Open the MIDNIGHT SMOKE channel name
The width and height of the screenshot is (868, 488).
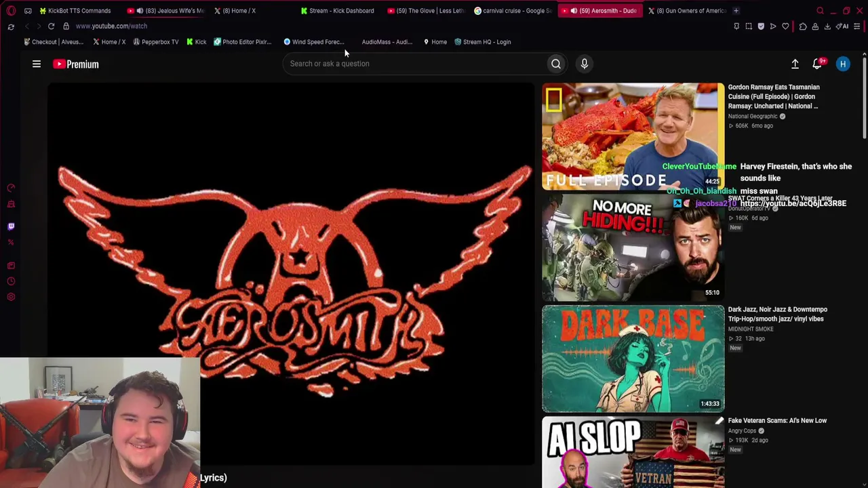pyautogui.click(x=751, y=329)
